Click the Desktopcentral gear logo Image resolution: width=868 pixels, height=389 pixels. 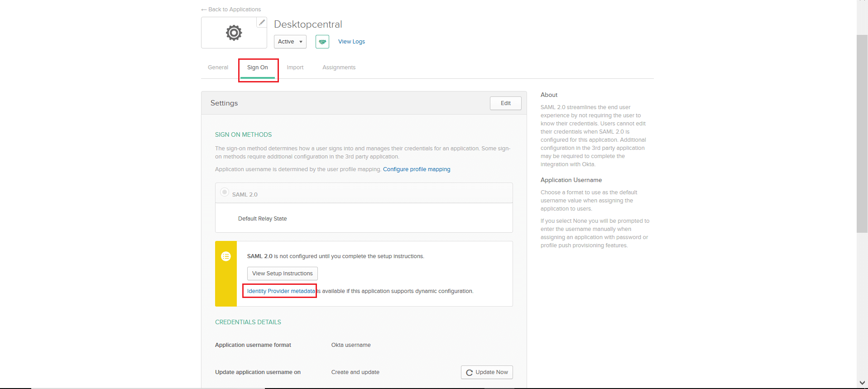[x=234, y=33]
